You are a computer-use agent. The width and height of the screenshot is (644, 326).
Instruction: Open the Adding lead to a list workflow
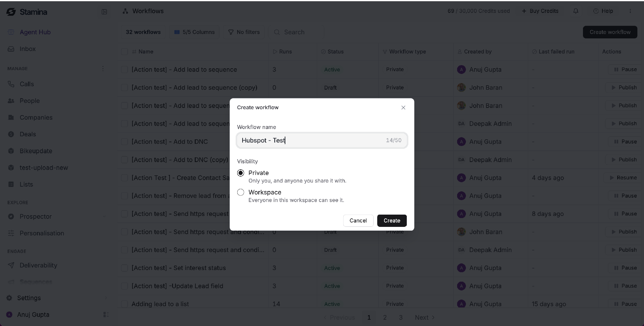coord(160,304)
